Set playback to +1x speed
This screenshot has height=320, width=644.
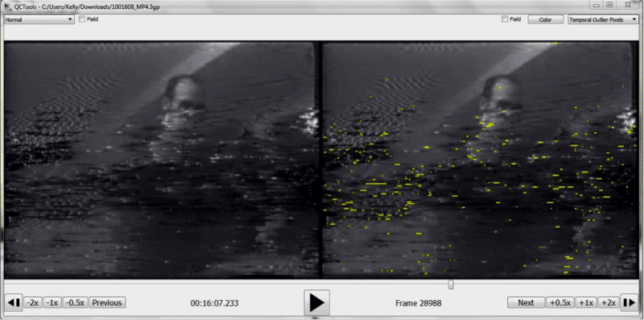(586, 303)
